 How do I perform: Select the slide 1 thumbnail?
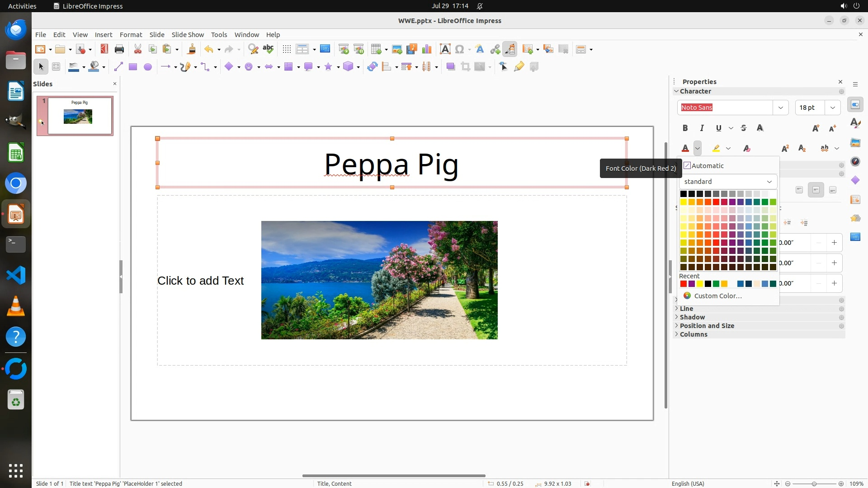80,116
